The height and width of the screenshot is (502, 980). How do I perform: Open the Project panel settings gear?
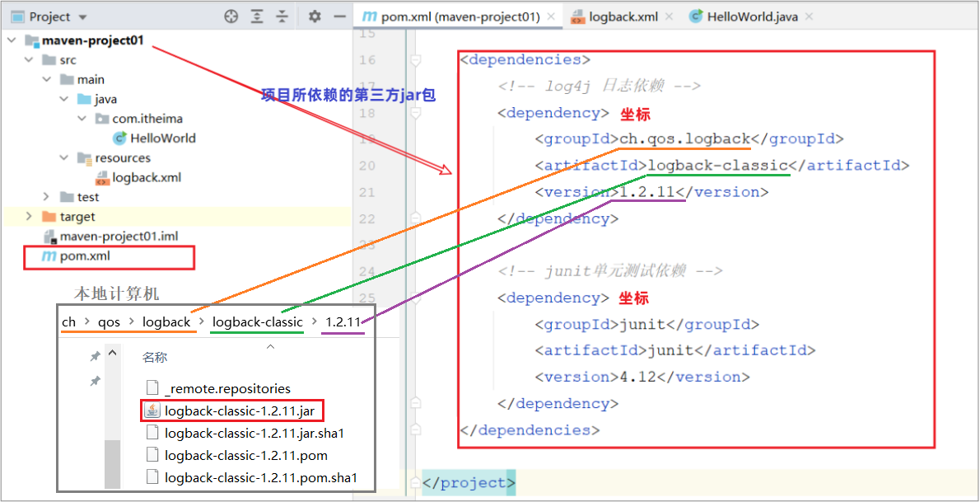click(x=315, y=16)
